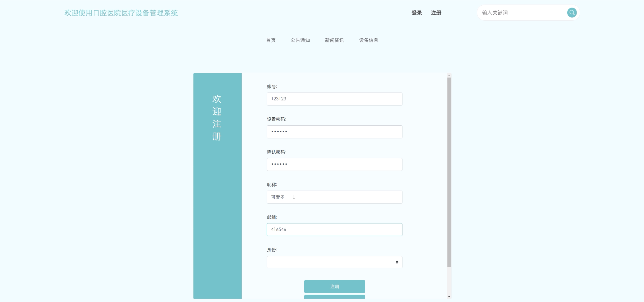Click the form scrollbar up arrow
This screenshot has width=644, height=302.
coord(449,75)
